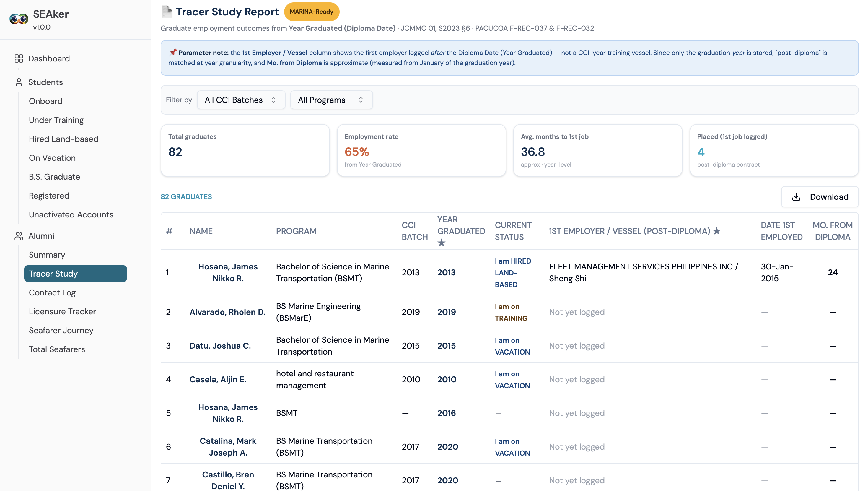
Task: Click the Students person icon
Action: [19, 82]
